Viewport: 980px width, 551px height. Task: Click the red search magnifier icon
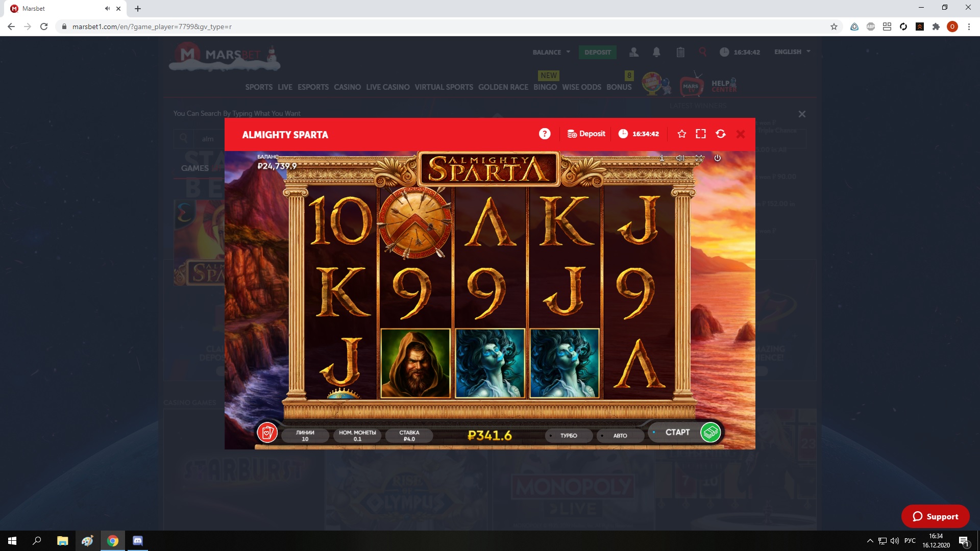click(x=703, y=52)
